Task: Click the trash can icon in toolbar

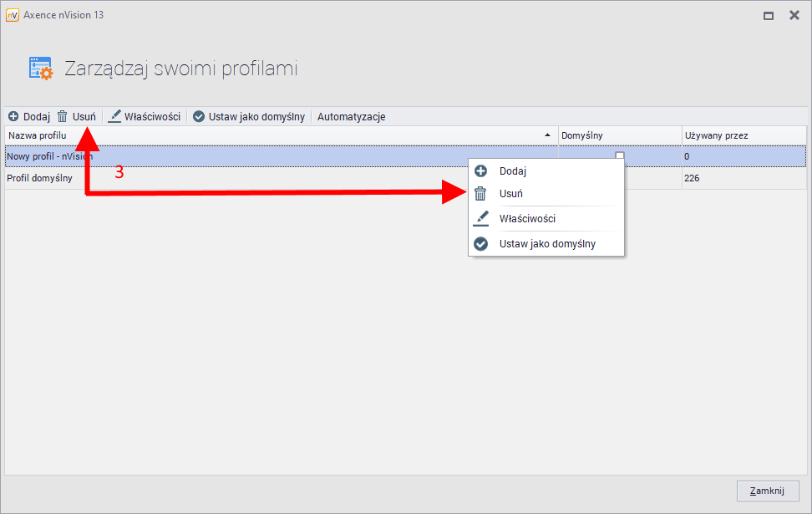Action: [62, 117]
